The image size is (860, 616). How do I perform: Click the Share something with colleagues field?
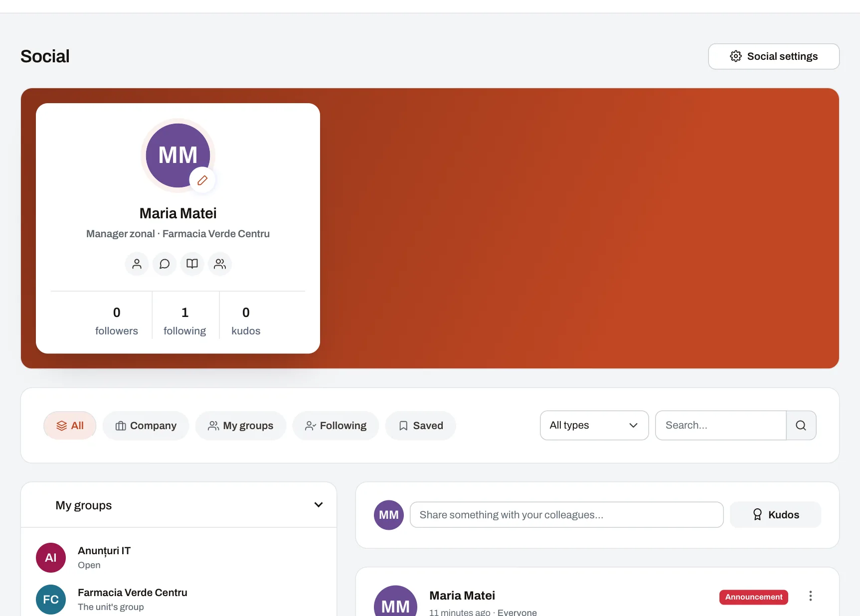tap(567, 515)
